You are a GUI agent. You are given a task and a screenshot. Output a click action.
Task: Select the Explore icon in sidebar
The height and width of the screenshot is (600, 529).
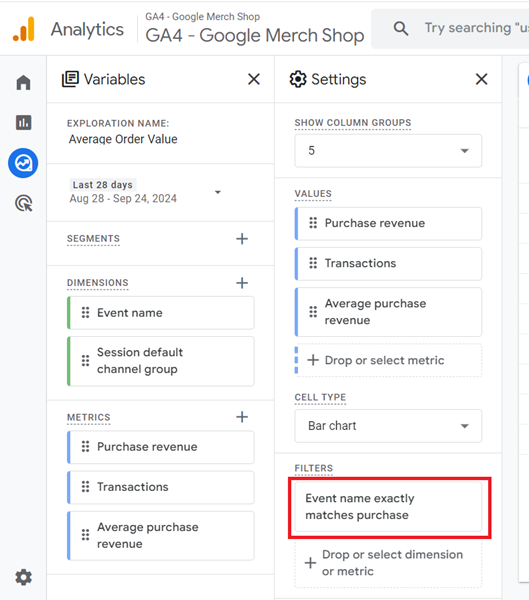point(23,163)
